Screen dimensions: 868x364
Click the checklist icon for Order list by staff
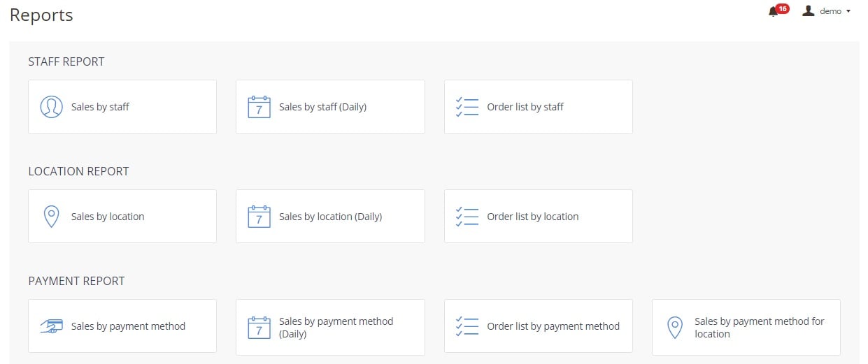467,107
